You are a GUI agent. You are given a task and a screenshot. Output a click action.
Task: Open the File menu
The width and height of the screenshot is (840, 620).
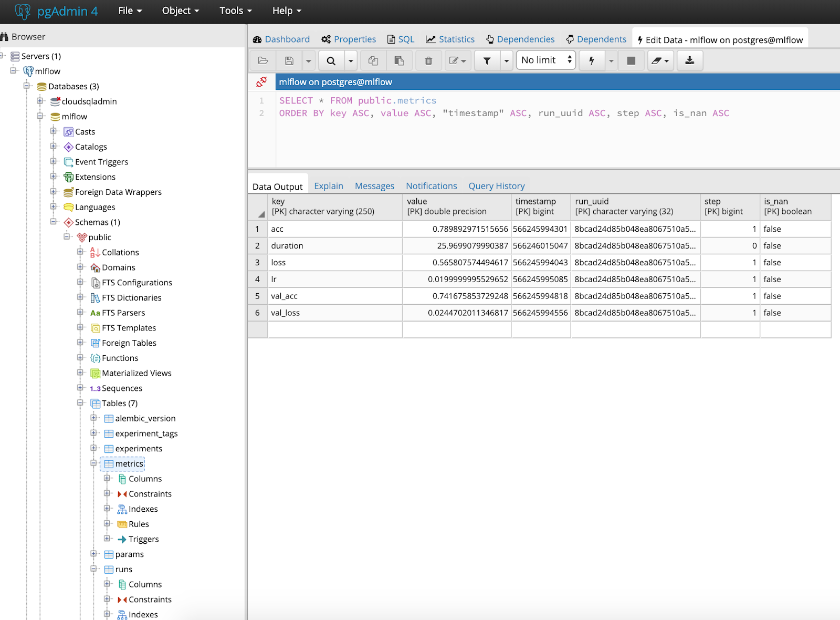pyautogui.click(x=130, y=11)
